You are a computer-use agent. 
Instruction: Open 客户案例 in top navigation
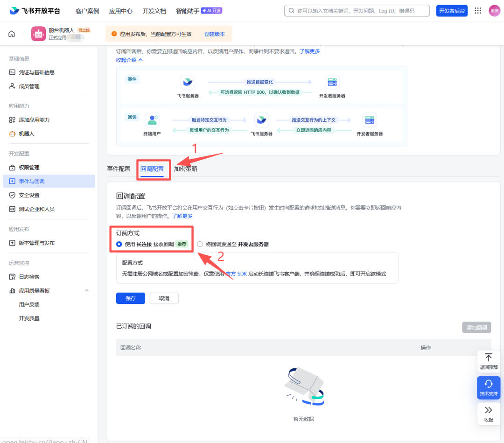pos(87,11)
